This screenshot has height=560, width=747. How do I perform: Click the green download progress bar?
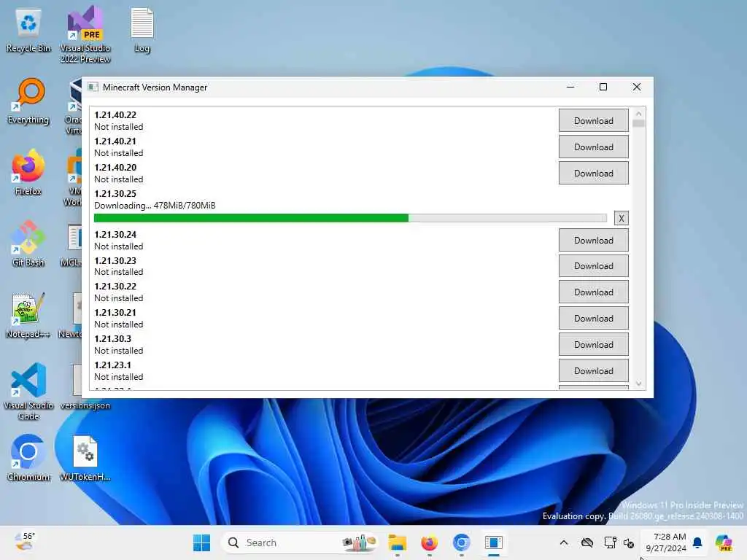(350, 218)
